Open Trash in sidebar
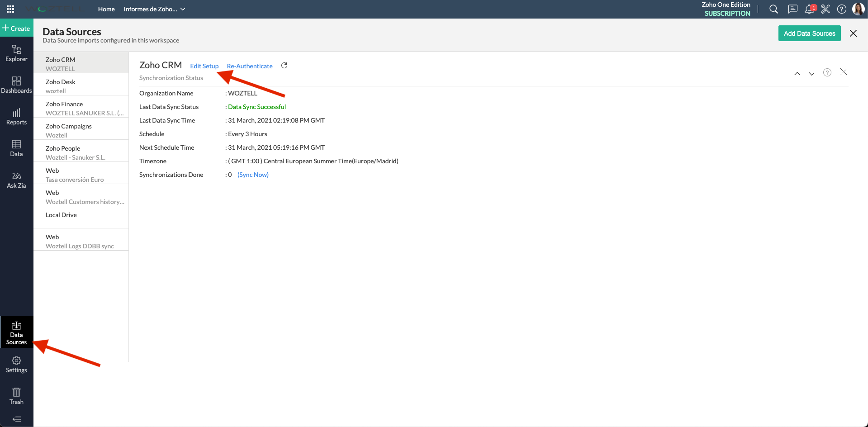The height and width of the screenshot is (427, 868). (x=17, y=396)
